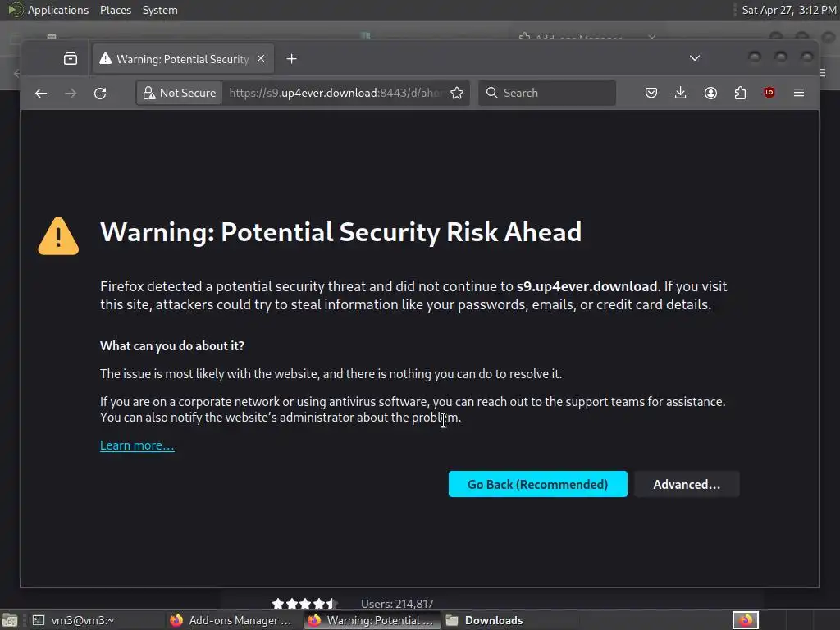The image size is (840, 630).
Task: Click the What can you do about it? heading
Action: tap(172, 346)
